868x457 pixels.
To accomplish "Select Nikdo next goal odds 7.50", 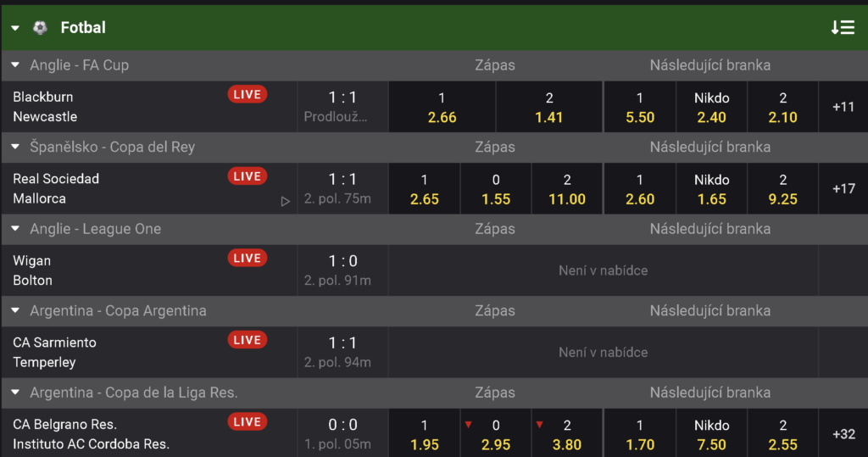I will pyautogui.click(x=711, y=434).
